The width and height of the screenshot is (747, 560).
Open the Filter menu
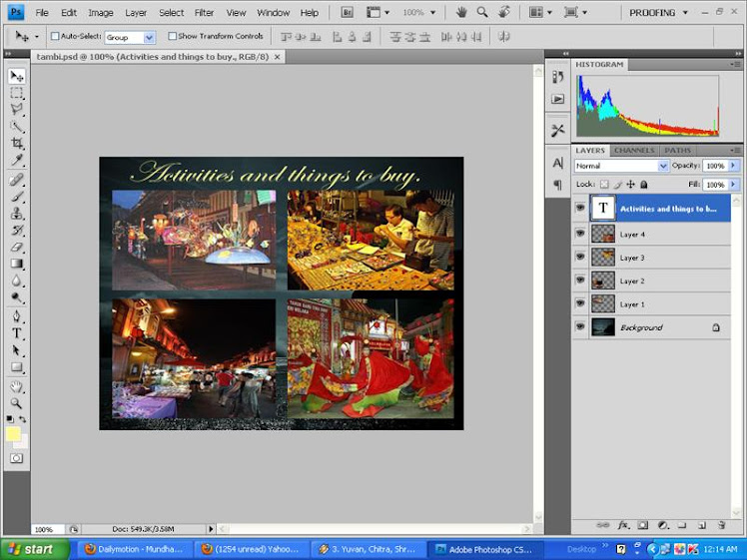(204, 13)
